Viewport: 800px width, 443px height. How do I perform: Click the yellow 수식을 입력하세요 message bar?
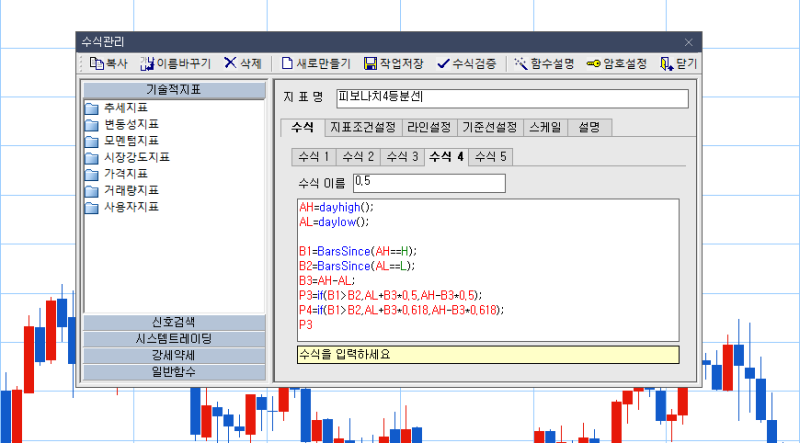click(488, 355)
